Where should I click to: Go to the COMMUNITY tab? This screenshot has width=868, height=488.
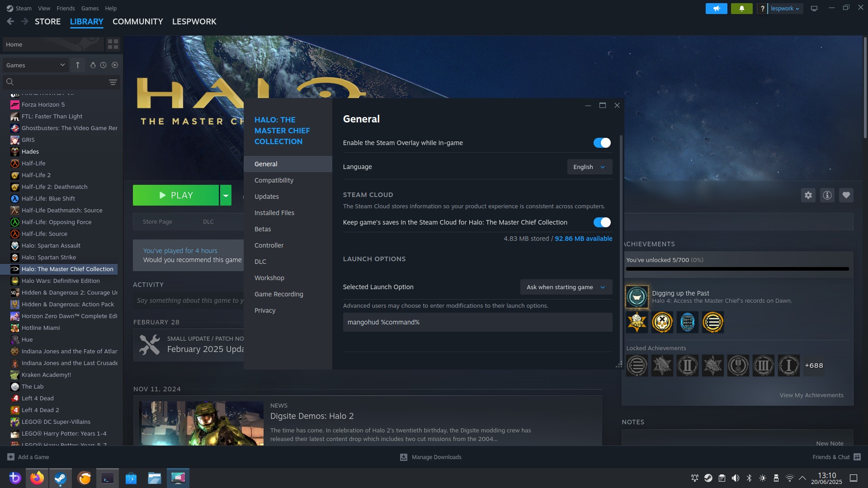click(137, 21)
